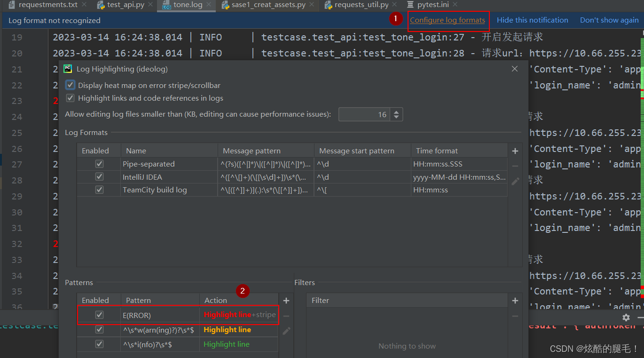Remove selected filter with minus icon
644x358 pixels.
(515, 316)
